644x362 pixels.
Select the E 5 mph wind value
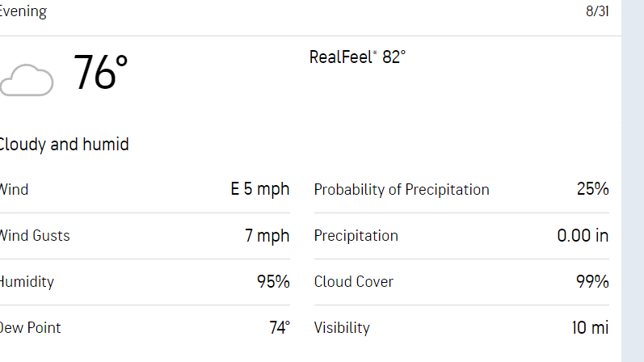click(x=259, y=190)
